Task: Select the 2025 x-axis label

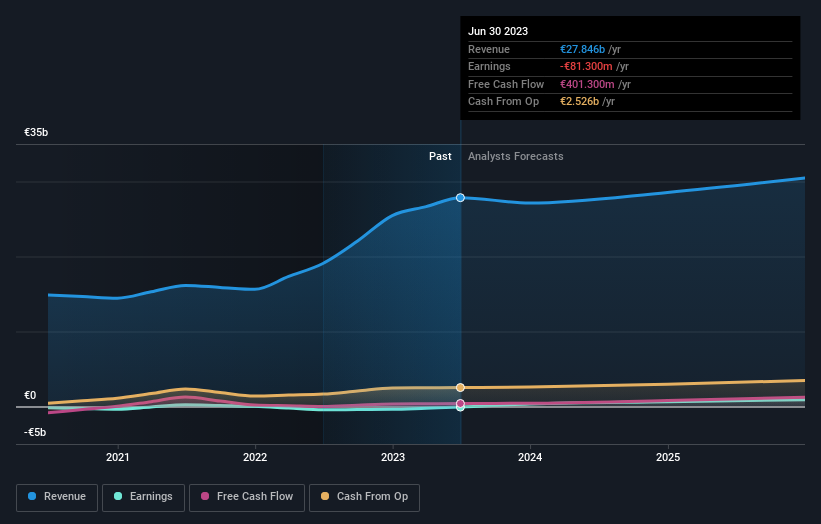Action: 668,457
